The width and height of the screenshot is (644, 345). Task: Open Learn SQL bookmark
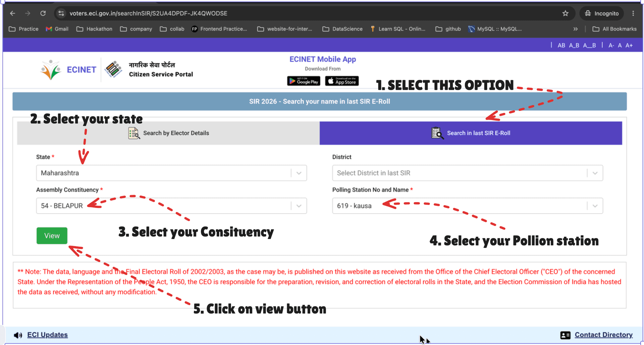tap(398, 29)
